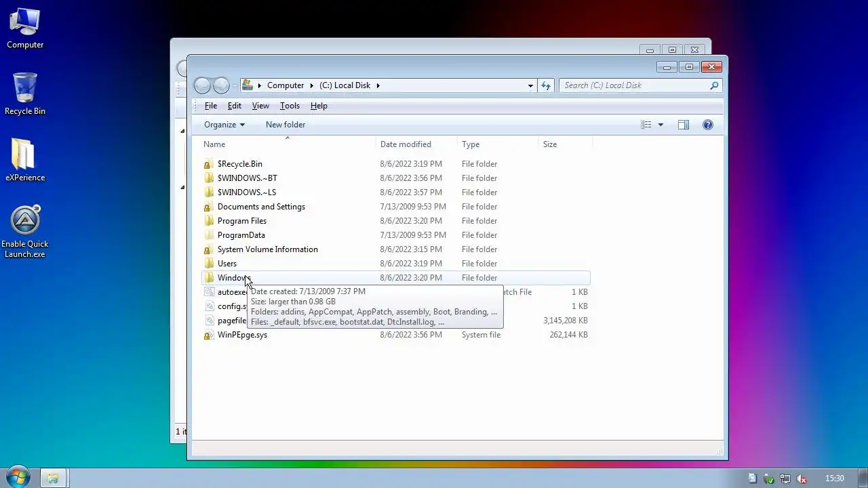Open the Start menu orb

pos(17,478)
